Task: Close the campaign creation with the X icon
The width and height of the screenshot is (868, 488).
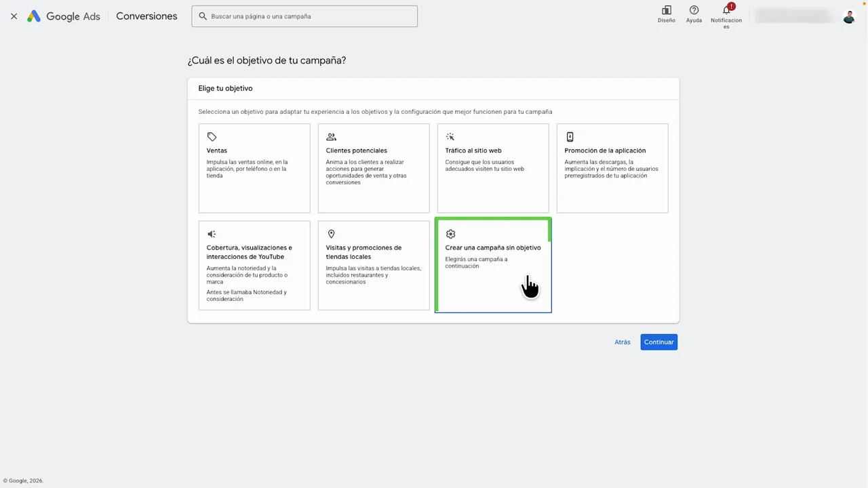Action: (x=14, y=16)
